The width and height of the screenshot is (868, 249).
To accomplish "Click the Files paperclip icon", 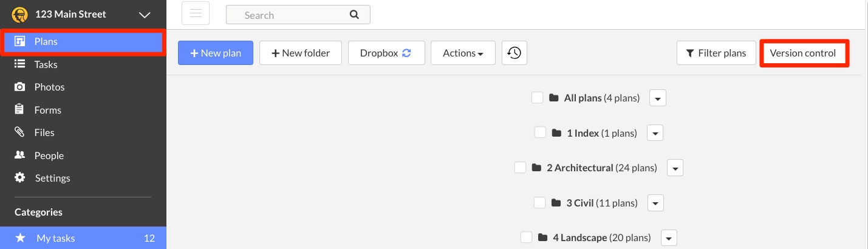I will point(20,132).
